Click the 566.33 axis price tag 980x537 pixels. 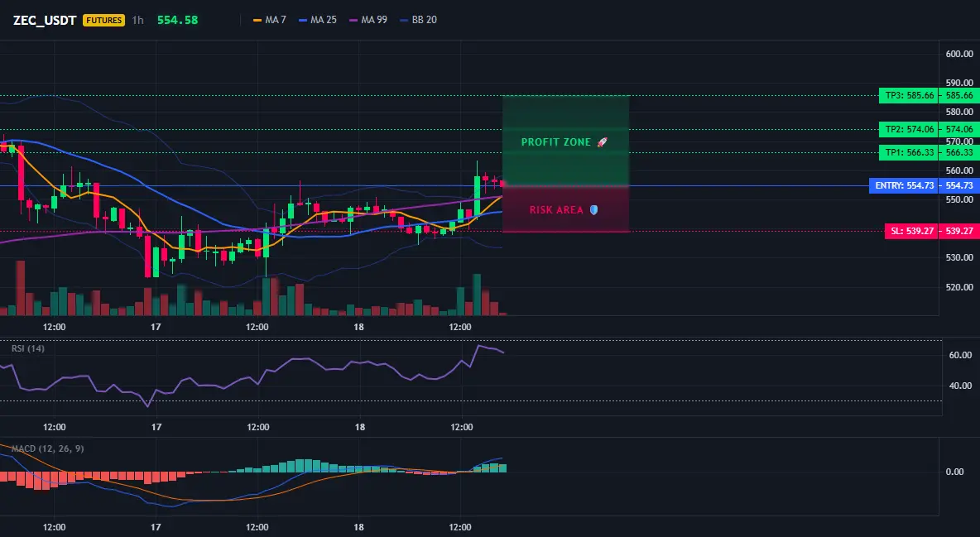[959, 152]
